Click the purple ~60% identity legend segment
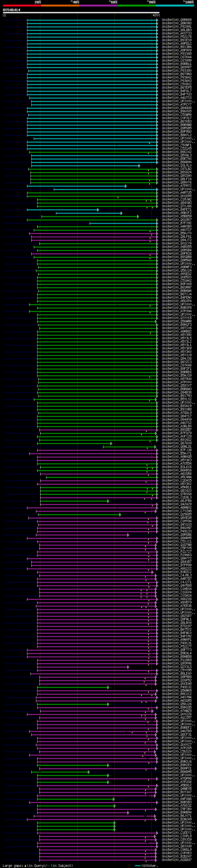This screenshot has height=868, width=197. click(x=98, y=6)
